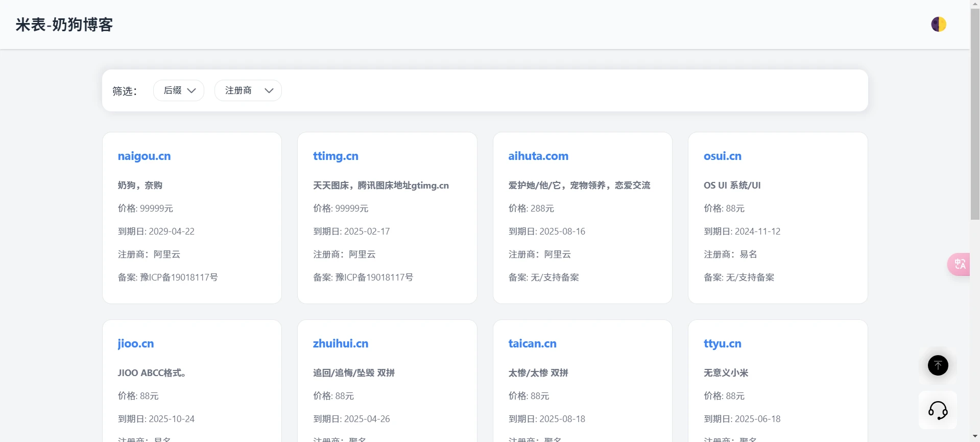
Task: Click the 米表-奶狗博客 site title
Action: pyautogui.click(x=64, y=25)
